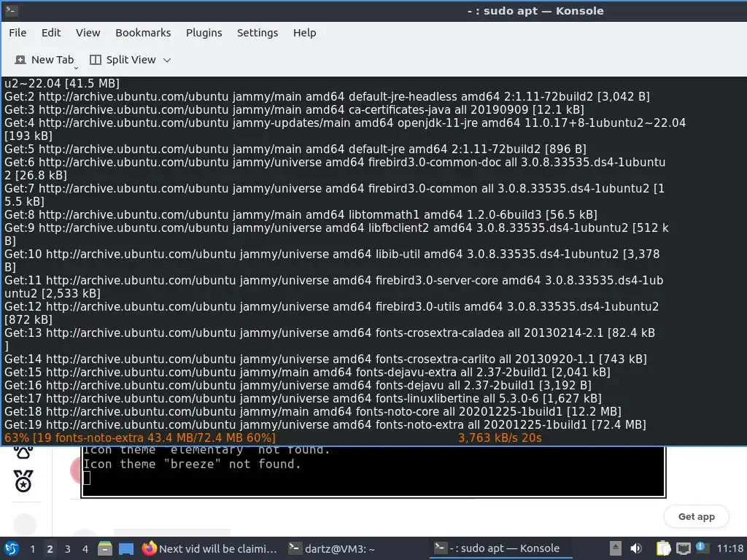The height and width of the screenshot is (560, 747).
Task: Click the apt download progress line '63% [19 fonts-noto-extra'
Action: [x=140, y=437]
